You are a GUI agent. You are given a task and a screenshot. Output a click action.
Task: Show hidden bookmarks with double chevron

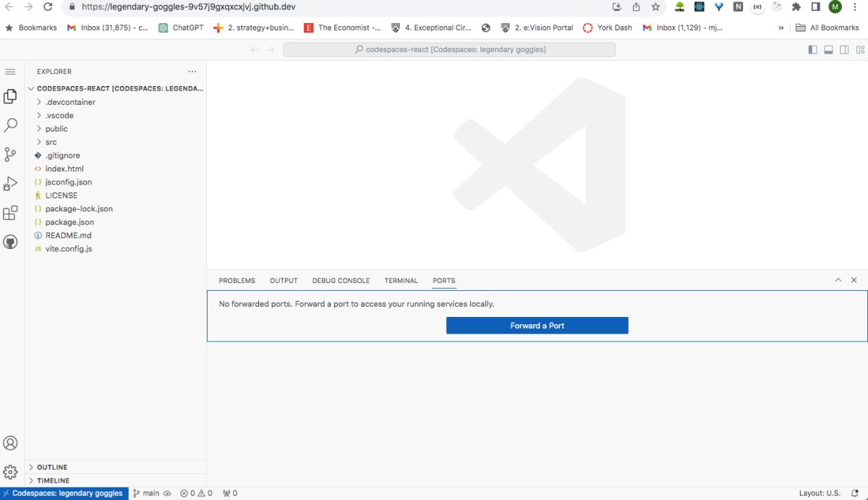[x=781, y=27]
